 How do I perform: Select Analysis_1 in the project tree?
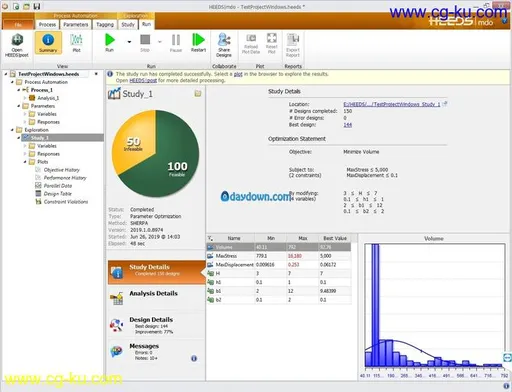point(48,98)
